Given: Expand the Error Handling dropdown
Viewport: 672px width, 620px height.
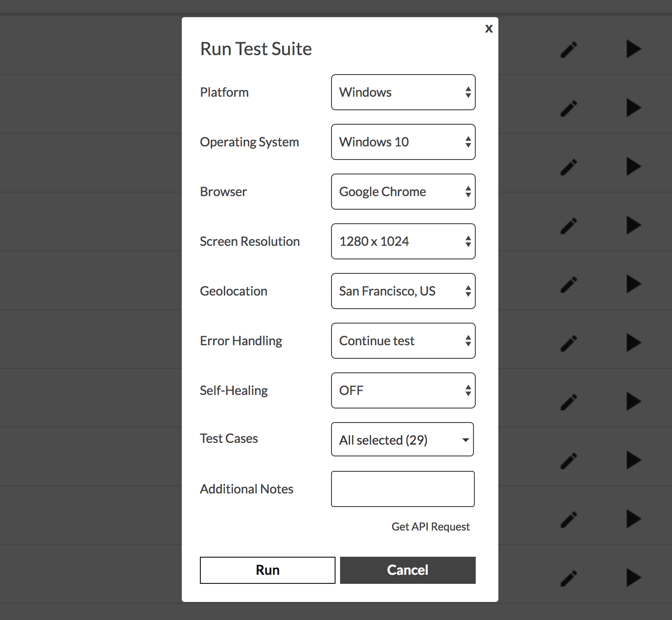Looking at the screenshot, I should point(403,341).
